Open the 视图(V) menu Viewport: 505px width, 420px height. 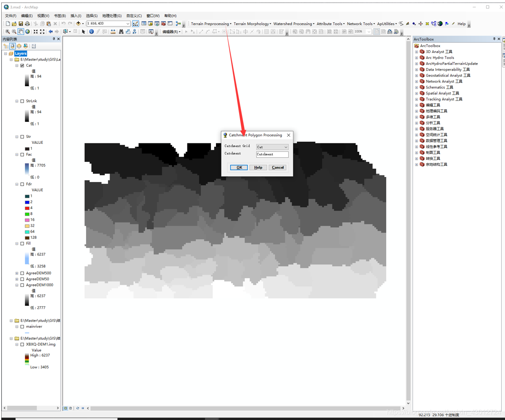click(43, 16)
